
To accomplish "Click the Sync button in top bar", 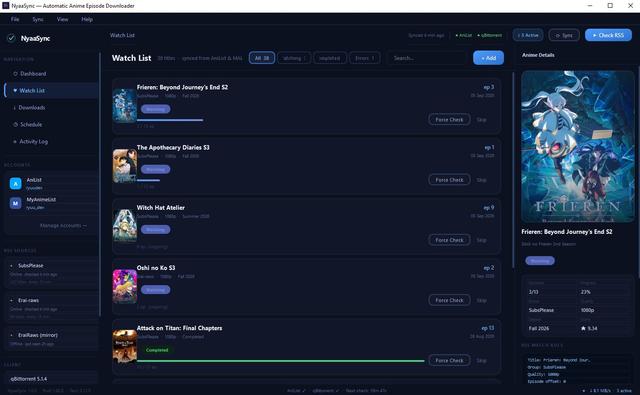I will 564,35.
